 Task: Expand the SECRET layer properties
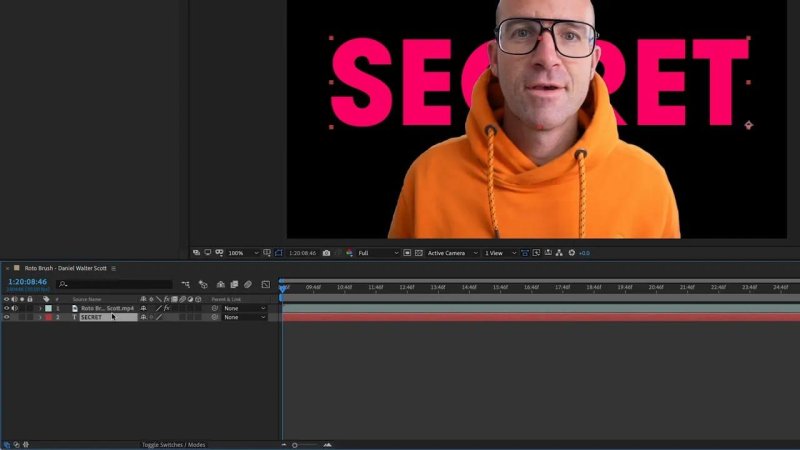40,317
